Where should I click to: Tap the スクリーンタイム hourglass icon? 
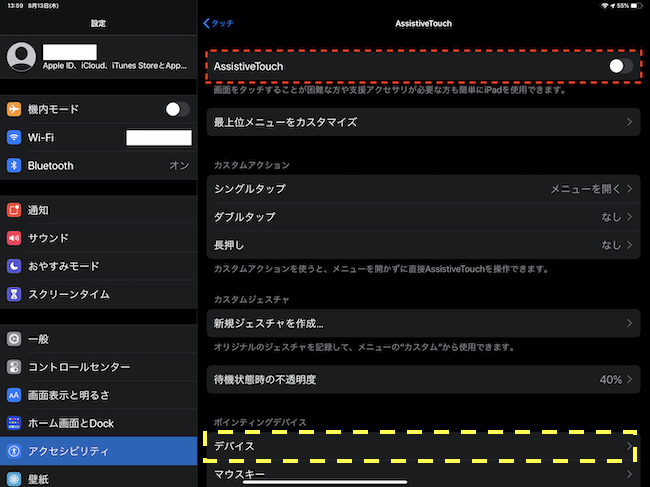click(x=14, y=294)
